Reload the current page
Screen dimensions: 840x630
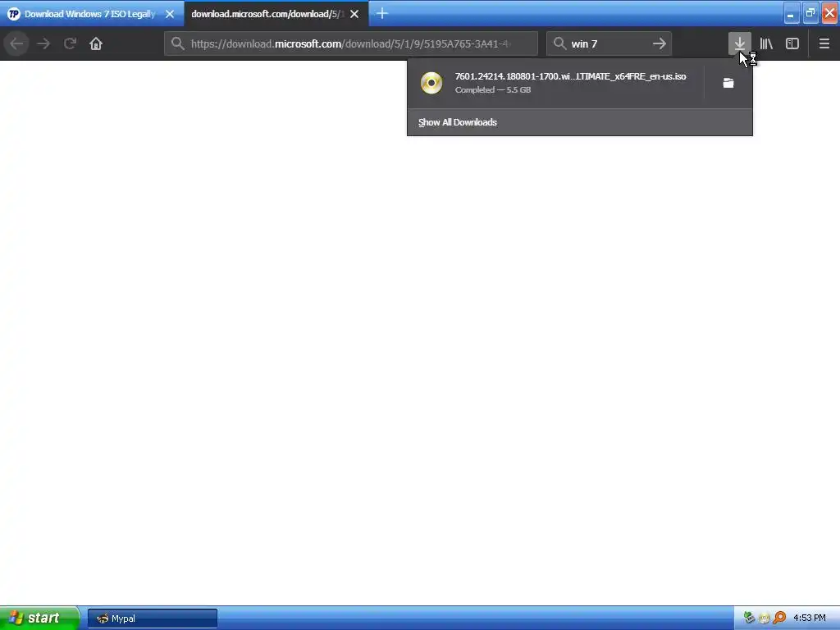click(70, 43)
